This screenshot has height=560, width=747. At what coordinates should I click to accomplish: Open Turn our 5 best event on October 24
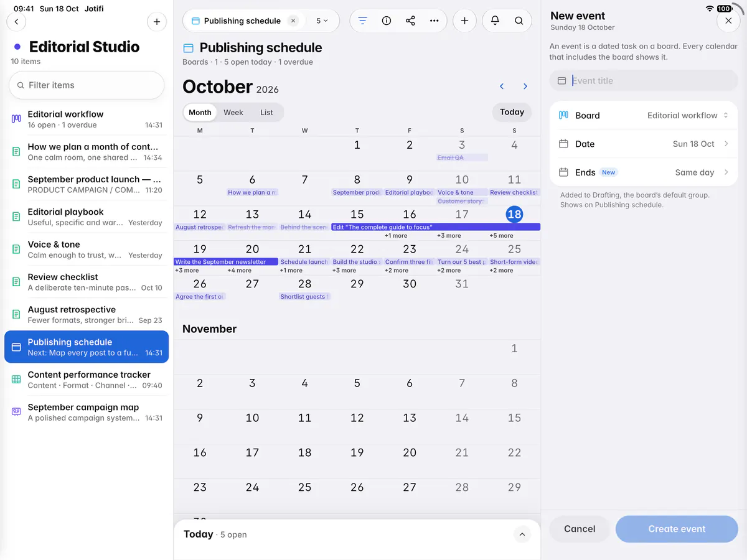coord(462,262)
